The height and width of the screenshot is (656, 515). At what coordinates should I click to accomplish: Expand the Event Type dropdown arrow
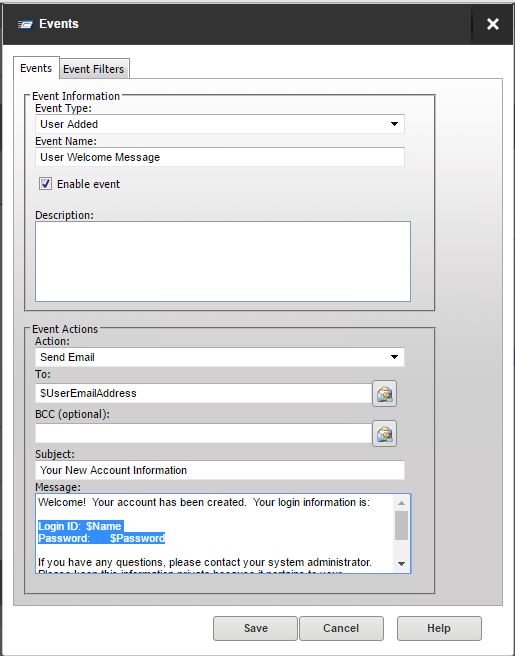(x=394, y=124)
